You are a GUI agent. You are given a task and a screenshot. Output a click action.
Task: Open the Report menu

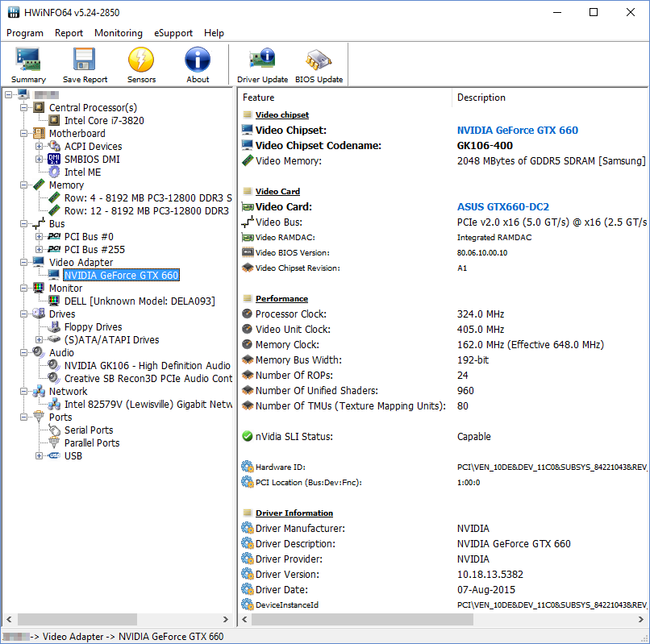coord(69,33)
